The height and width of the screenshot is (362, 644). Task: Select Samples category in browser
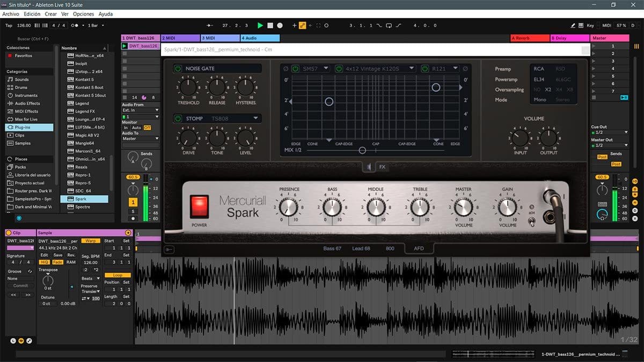[x=23, y=143]
